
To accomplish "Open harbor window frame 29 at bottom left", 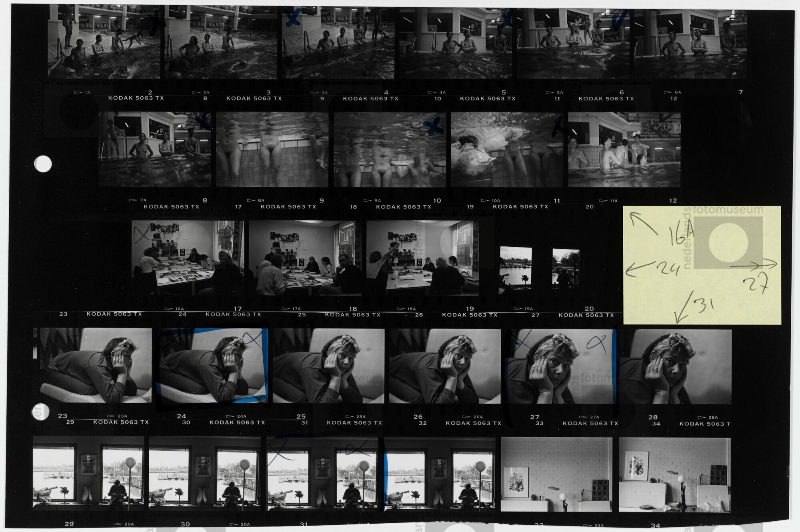I will (88, 474).
